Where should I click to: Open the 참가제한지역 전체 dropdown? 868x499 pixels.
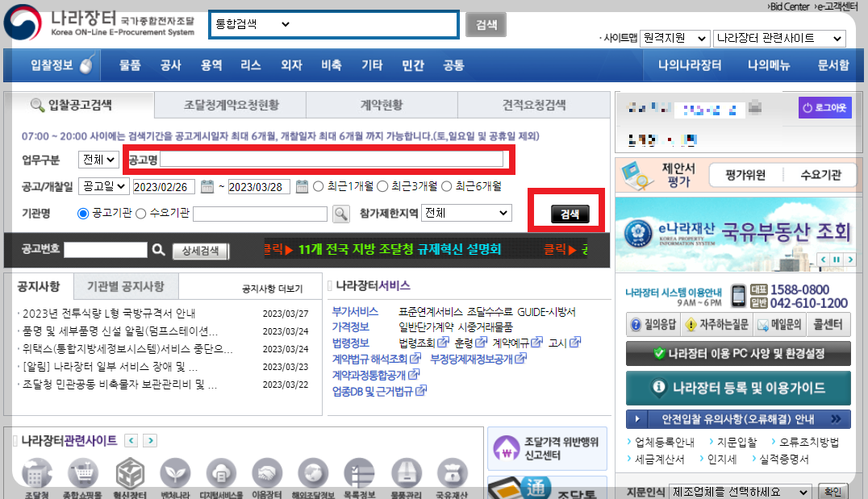pos(466,213)
